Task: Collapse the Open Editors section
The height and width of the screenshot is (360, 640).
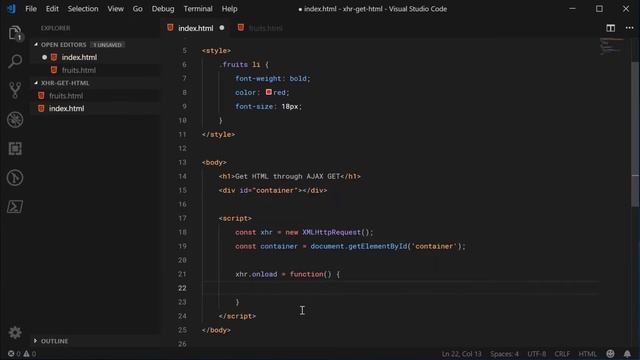Action: click(36, 44)
